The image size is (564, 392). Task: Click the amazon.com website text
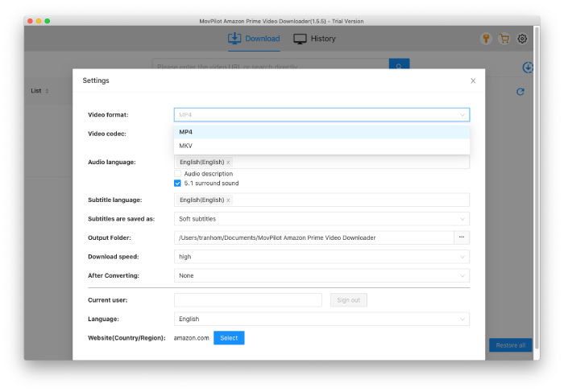click(x=192, y=338)
